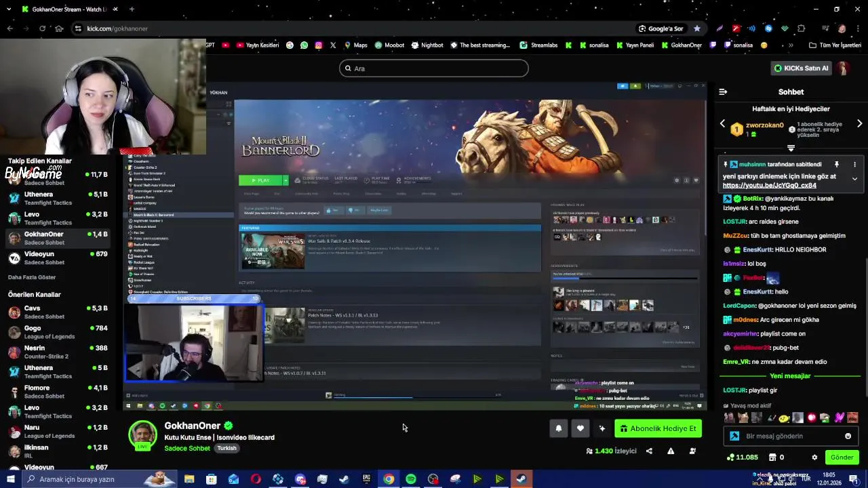This screenshot has width=868, height=488.
Task: Open the tab search dropdown arrow
Action: (x=9, y=9)
